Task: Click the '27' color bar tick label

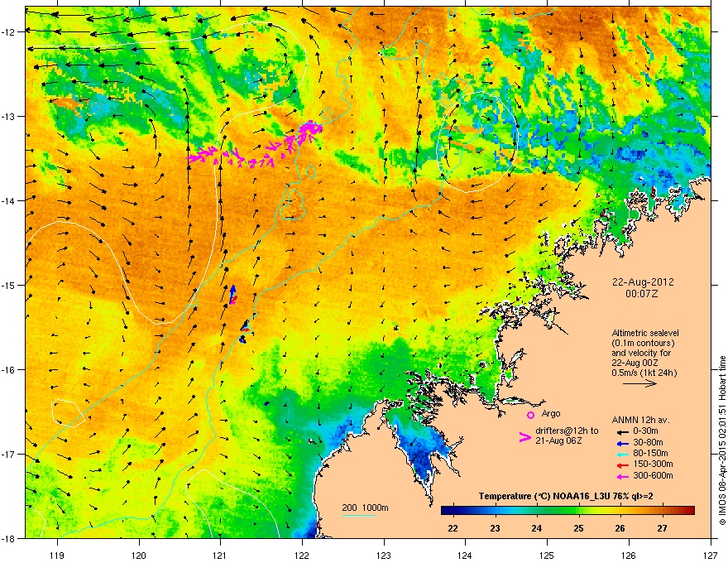Action: coord(662,528)
